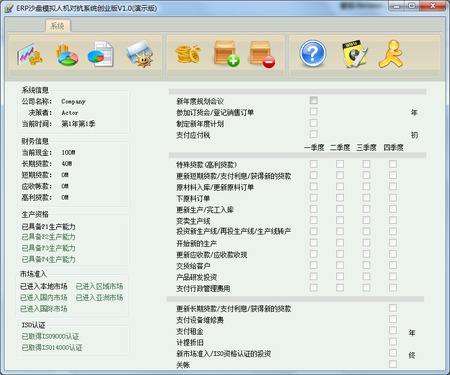Viewport: 450px width, 375px height.
Task: Check 支付行政管理费用 for 四季度
Action: pyautogui.click(x=393, y=288)
